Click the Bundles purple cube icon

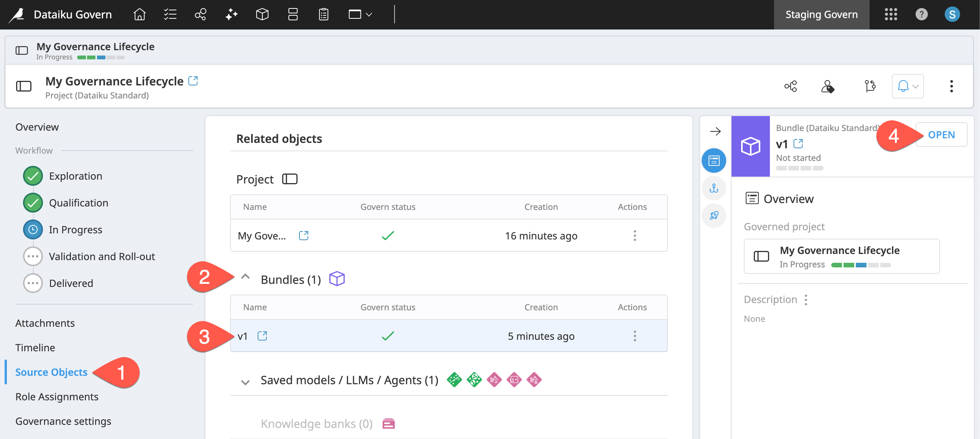337,278
